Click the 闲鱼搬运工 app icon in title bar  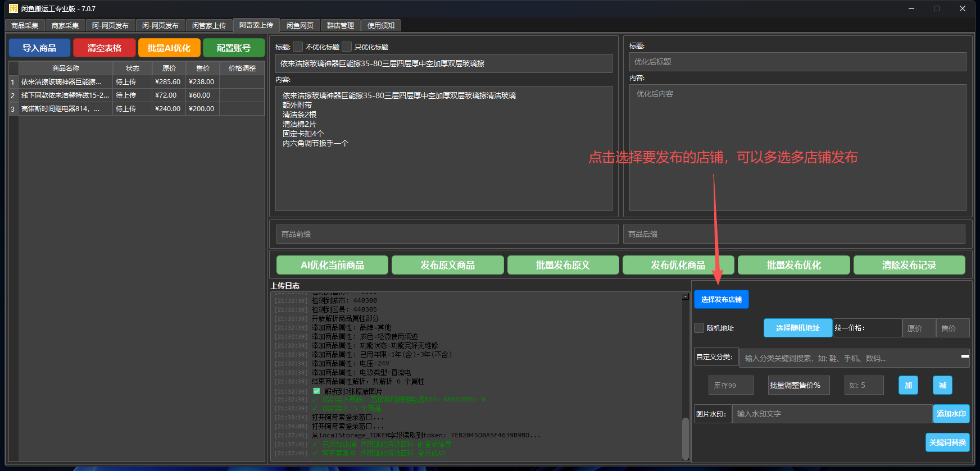coord(13,8)
